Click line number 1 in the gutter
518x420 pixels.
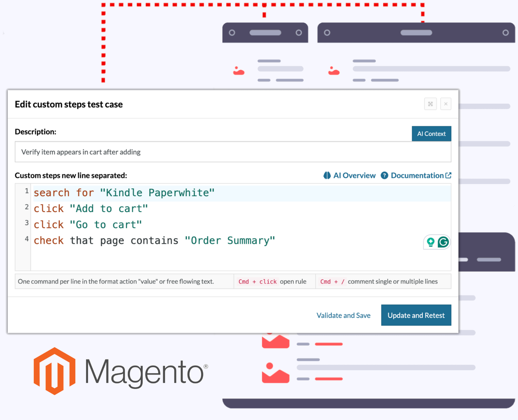[x=26, y=191]
